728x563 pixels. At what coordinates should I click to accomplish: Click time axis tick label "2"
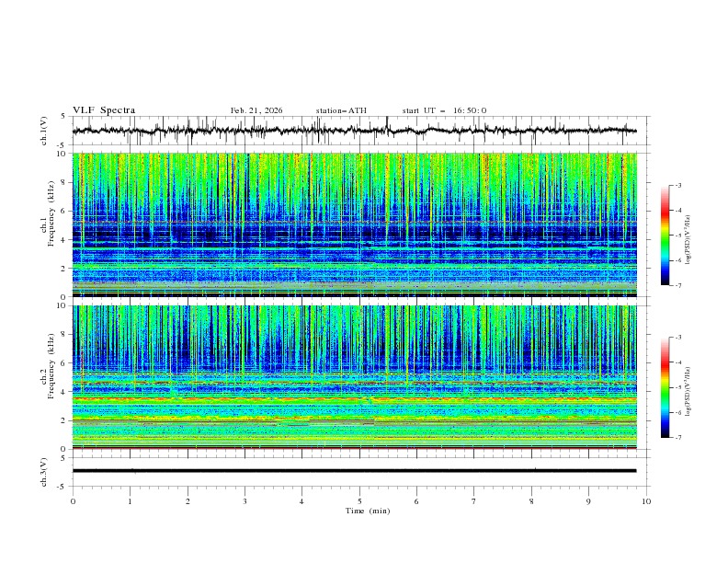(x=188, y=501)
